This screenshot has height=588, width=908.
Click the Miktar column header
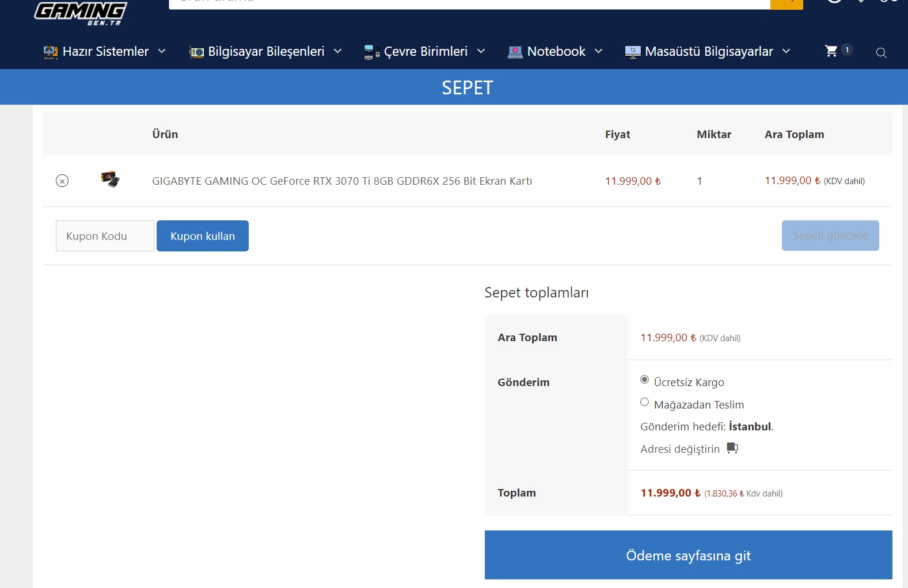pos(714,134)
